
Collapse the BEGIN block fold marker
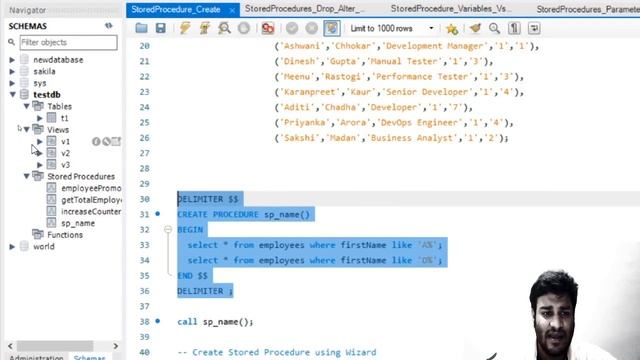click(x=168, y=230)
